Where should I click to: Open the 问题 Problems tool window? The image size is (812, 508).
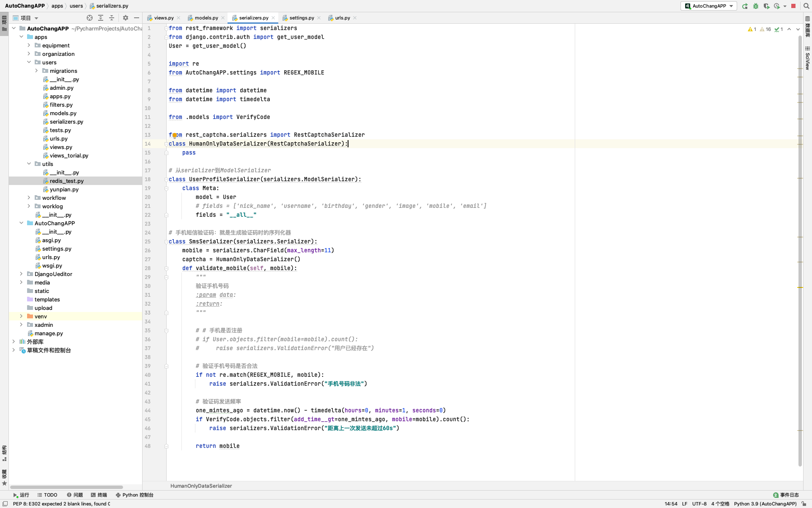pos(75,495)
